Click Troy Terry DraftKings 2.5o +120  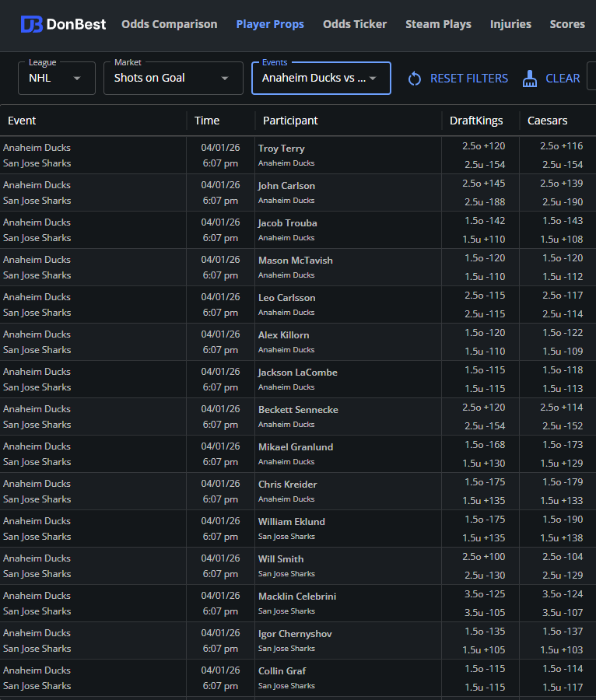pos(483,146)
